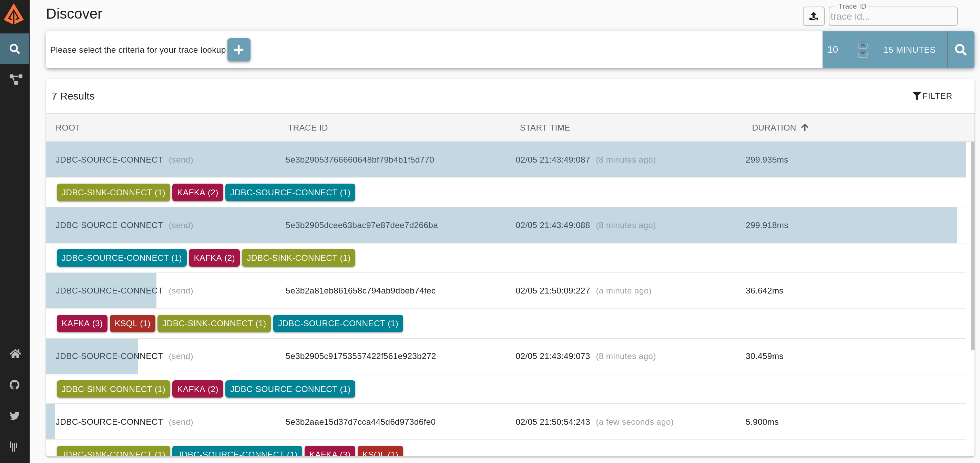
Task: Decrease the result limit with down arrow
Action: point(862,54)
